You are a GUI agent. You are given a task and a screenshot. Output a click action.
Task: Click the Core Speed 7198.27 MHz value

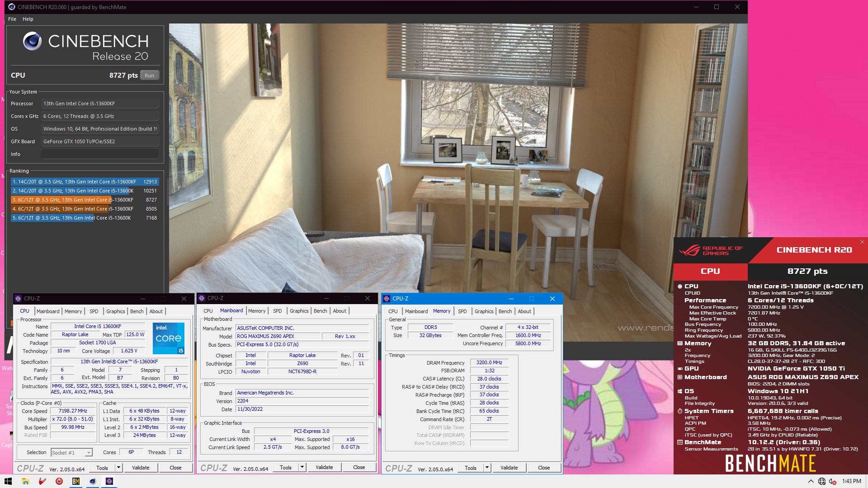[x=73, y=411]
